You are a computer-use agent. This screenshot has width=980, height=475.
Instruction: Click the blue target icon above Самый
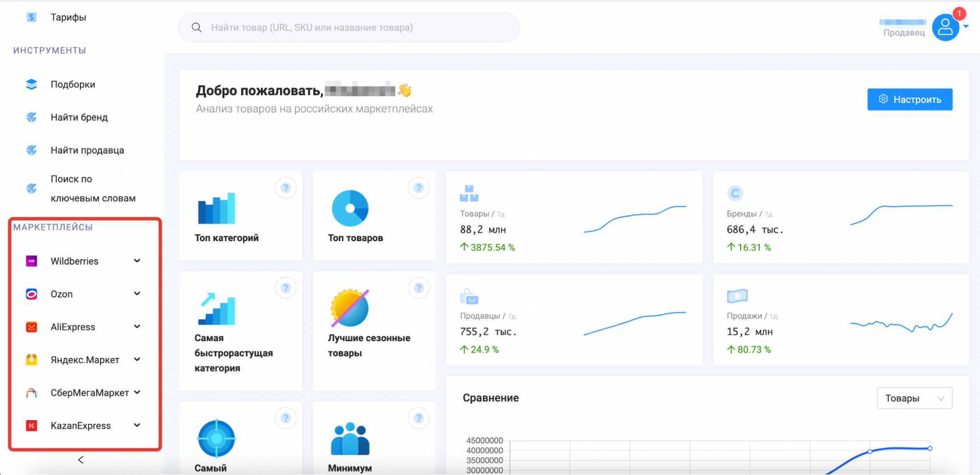coord(216,438)
